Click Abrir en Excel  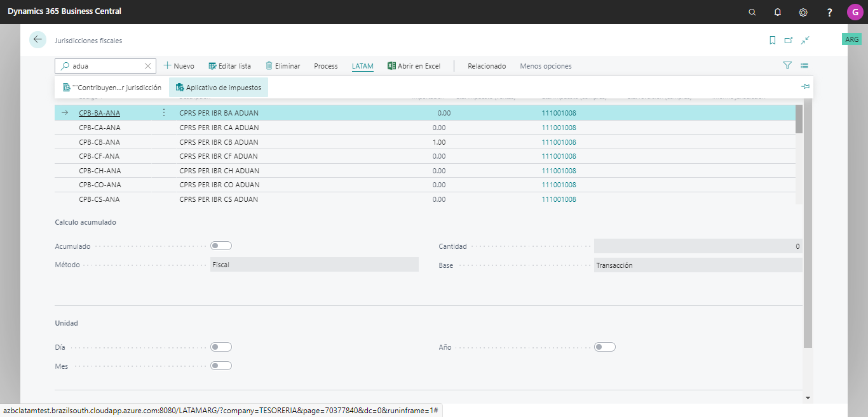point(414,66)
